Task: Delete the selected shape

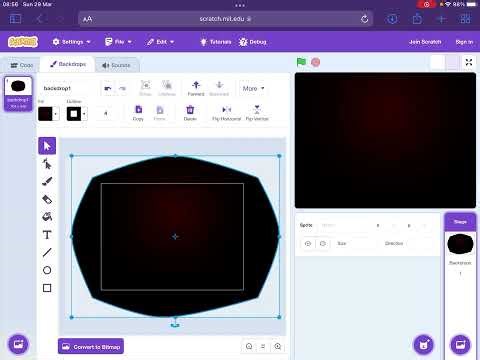Action: (x=190, y=113)
